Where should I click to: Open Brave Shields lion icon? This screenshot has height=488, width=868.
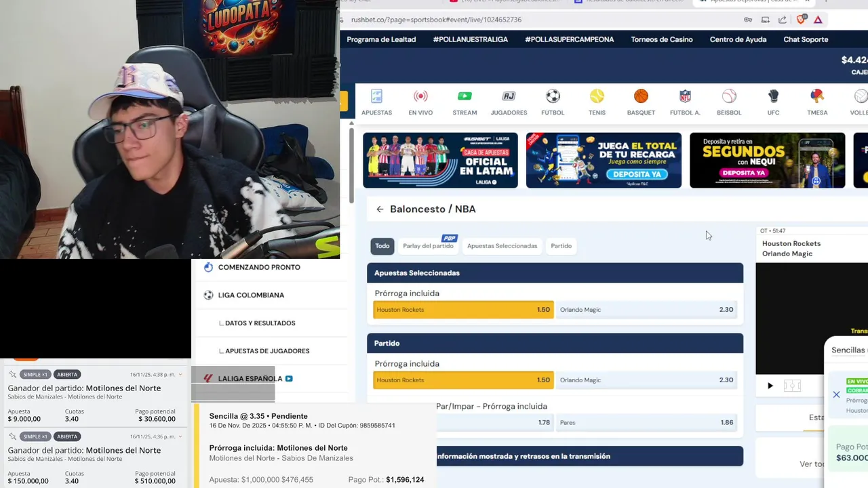point(802,20)
